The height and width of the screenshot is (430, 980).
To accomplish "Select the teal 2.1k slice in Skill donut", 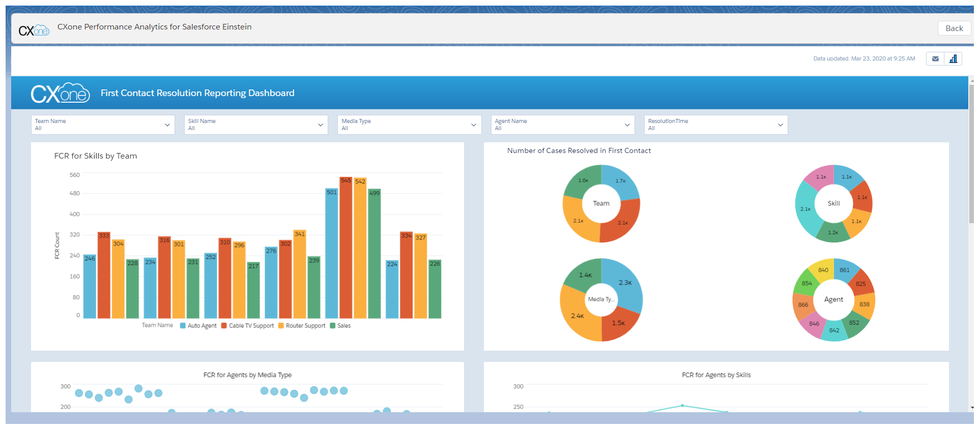I will (x=805, y=209).
